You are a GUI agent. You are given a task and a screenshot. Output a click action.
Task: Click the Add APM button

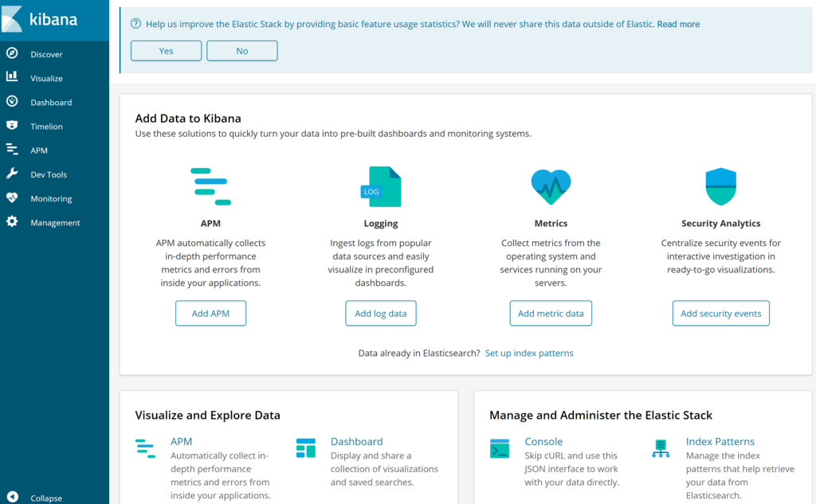tap(210, 313)
